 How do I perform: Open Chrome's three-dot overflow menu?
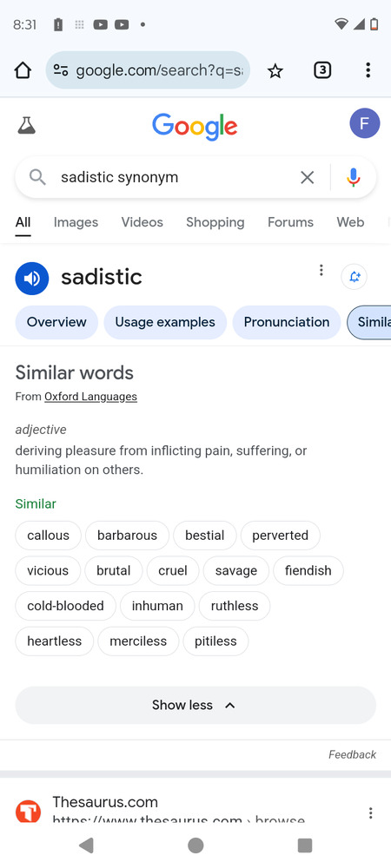368,70
